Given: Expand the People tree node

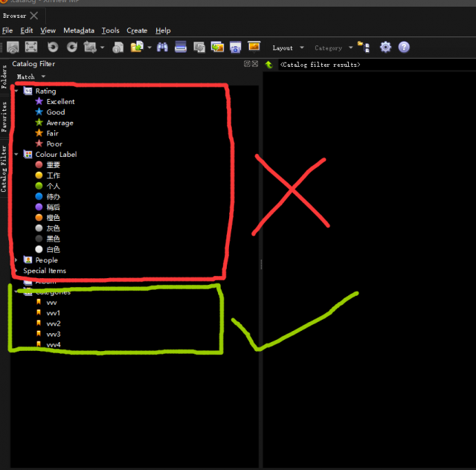Looking at the screenshot, I should pyautogui.click(x=16, y=260).
